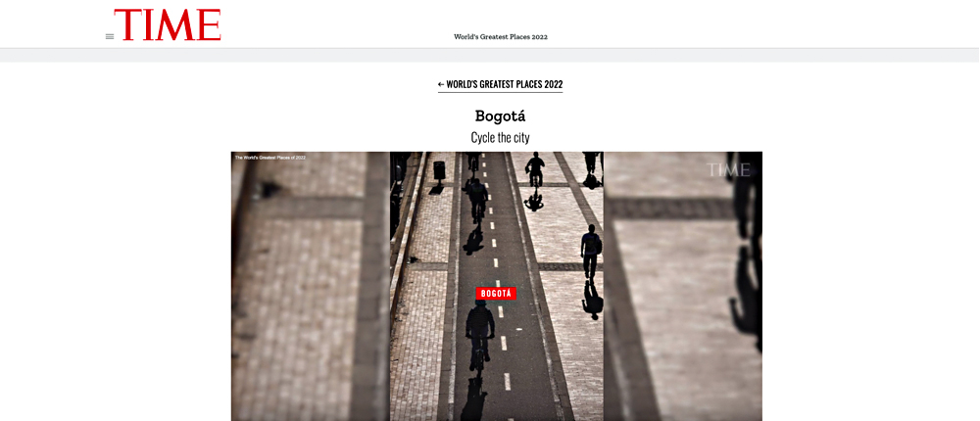The width and height of the screenshot is (980, 421).
Task: Click the white TIME watermark in video
Action: 728,170
